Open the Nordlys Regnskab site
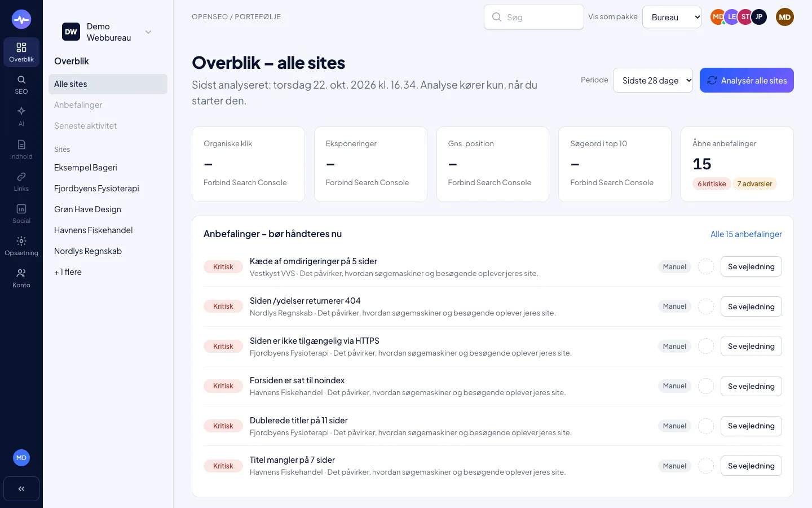The image size is (812, 508). point(108,251)
